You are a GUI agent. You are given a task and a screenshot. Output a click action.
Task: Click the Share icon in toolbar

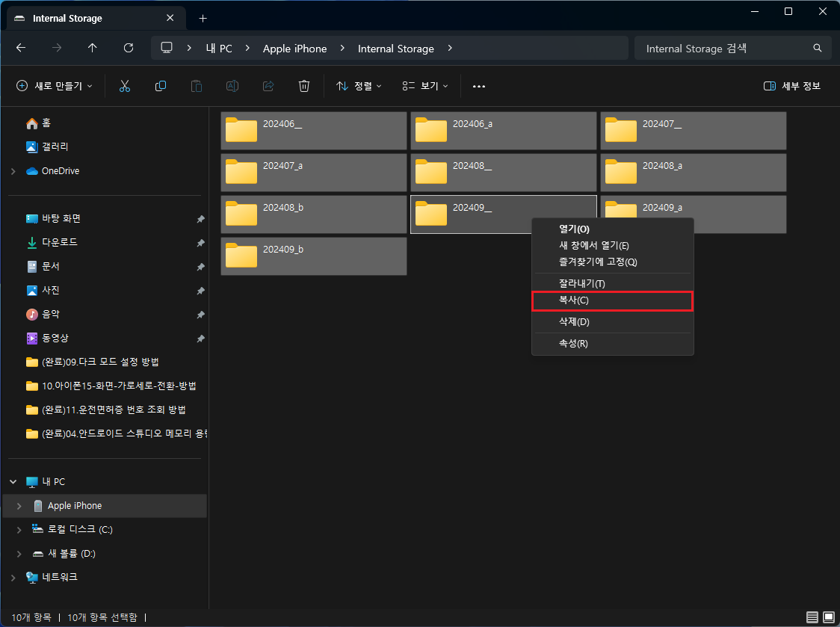click(x=268, y=86)
